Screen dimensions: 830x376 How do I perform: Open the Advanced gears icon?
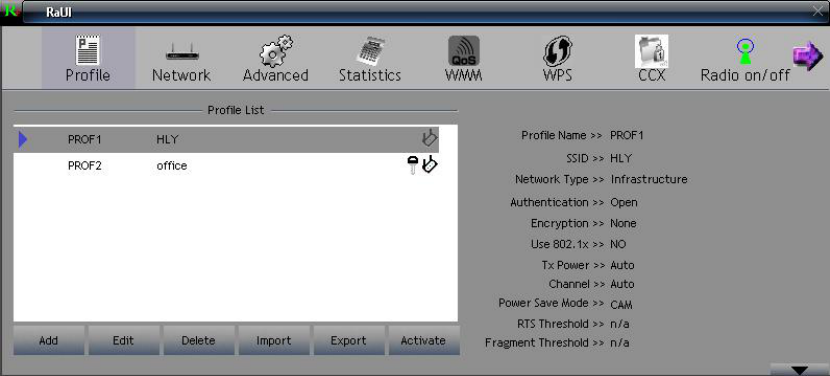pyautogui.click(x=276, y=51)
